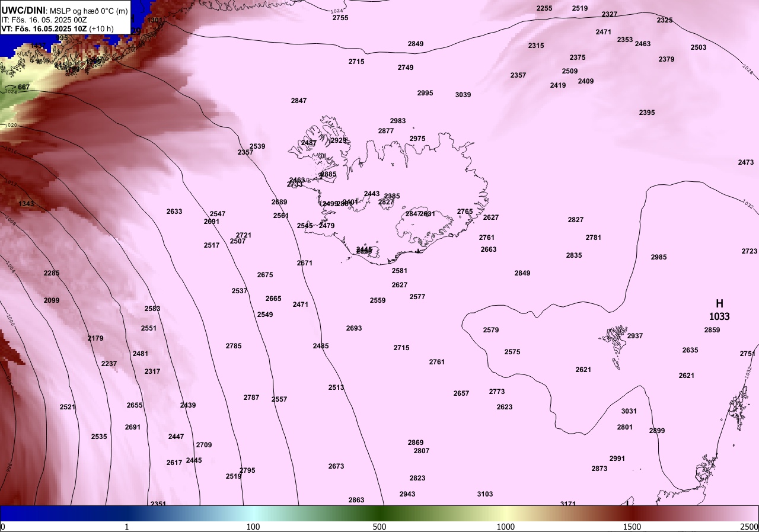759x532 pixels.
Task: Click the 1033 pressure value under H
Action: coord(719,317)
